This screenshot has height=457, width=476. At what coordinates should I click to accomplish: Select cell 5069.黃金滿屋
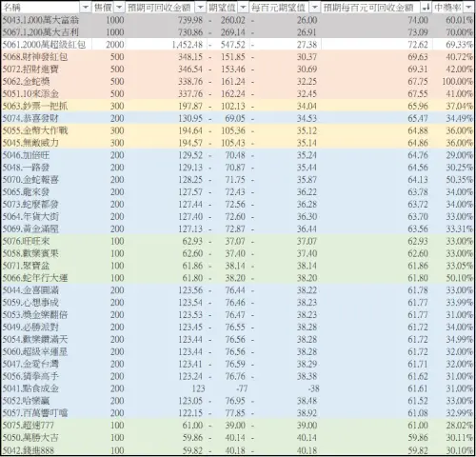point(47,228)
